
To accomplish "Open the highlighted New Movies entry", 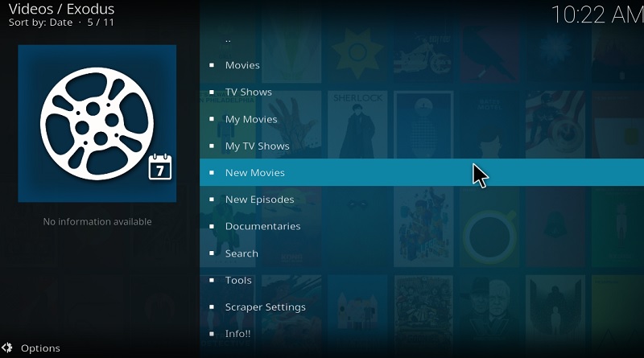I will pyautogui.click(x=422, y=172).
